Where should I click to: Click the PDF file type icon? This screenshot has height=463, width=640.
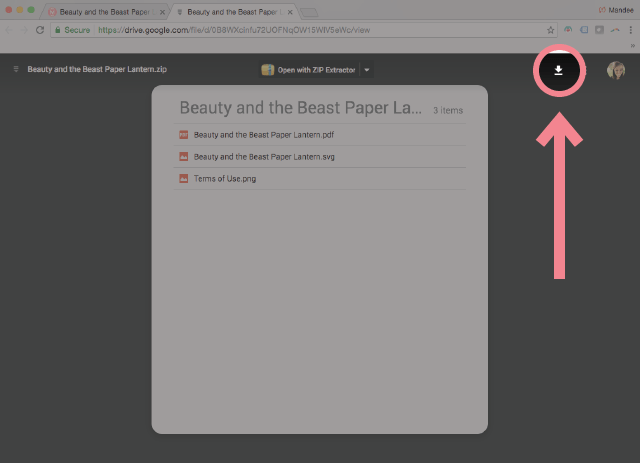coord(184,135)
